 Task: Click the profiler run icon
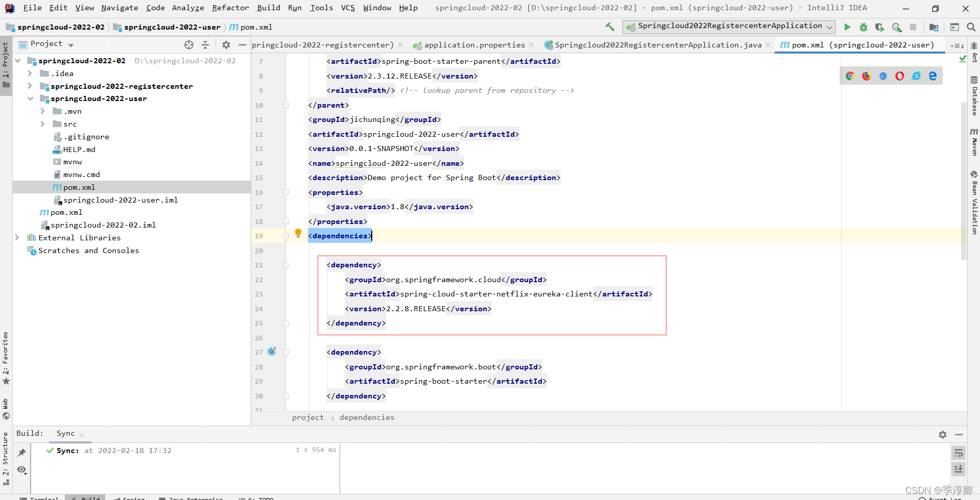pyautogui.click(x=897, y=27)
